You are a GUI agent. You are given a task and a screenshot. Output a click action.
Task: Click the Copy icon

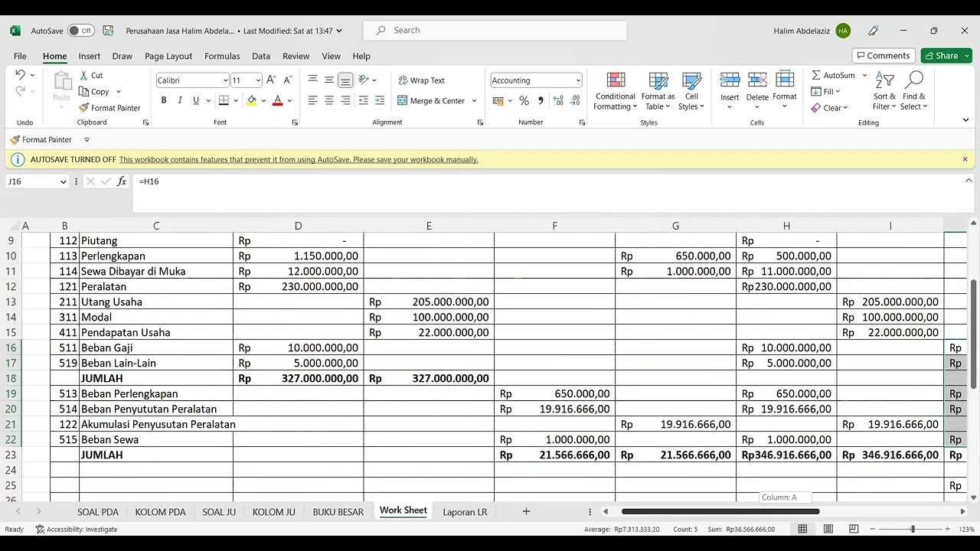(84, 91)
